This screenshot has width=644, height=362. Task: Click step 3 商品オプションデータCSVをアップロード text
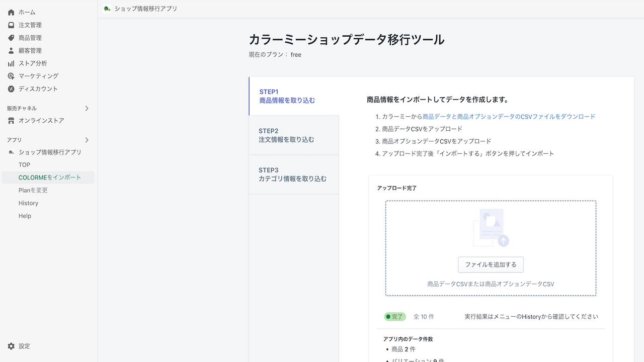tap(436, 141)
